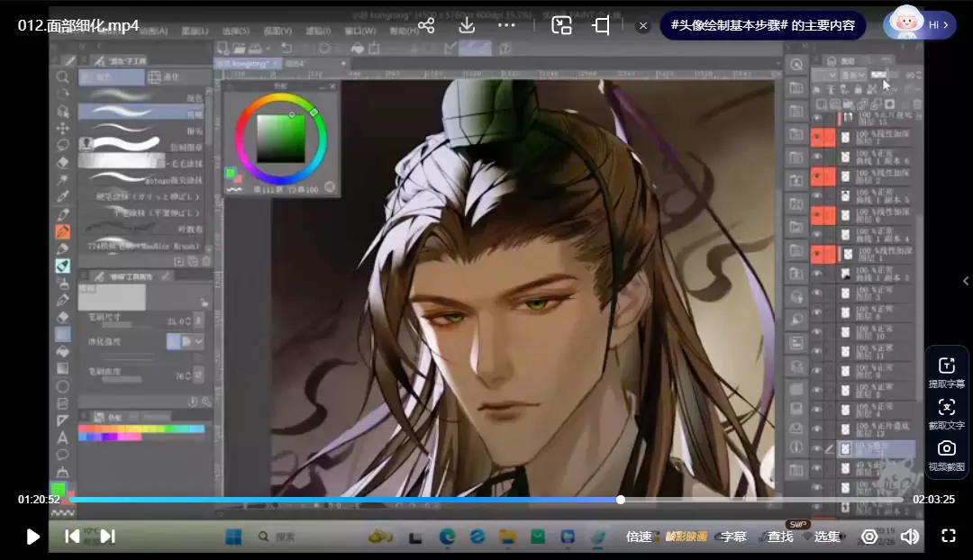Skip to the next video

(x=107, y=537)
